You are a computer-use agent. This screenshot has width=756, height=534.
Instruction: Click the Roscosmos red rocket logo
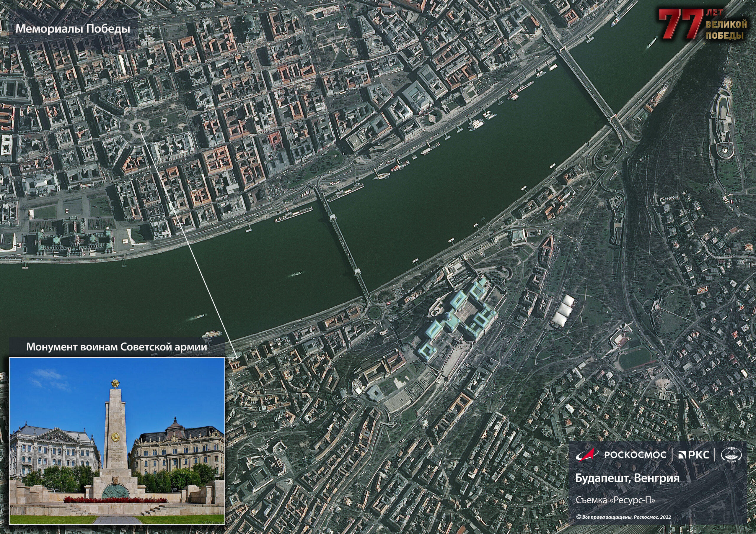(590, 454)
